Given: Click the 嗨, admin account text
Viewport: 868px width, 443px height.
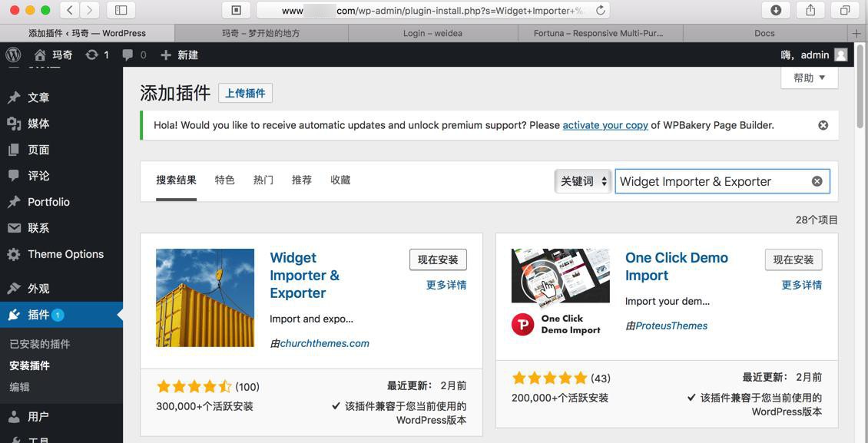Looking at the screenshot, I should pyautogui.click(x=805, y=55).
